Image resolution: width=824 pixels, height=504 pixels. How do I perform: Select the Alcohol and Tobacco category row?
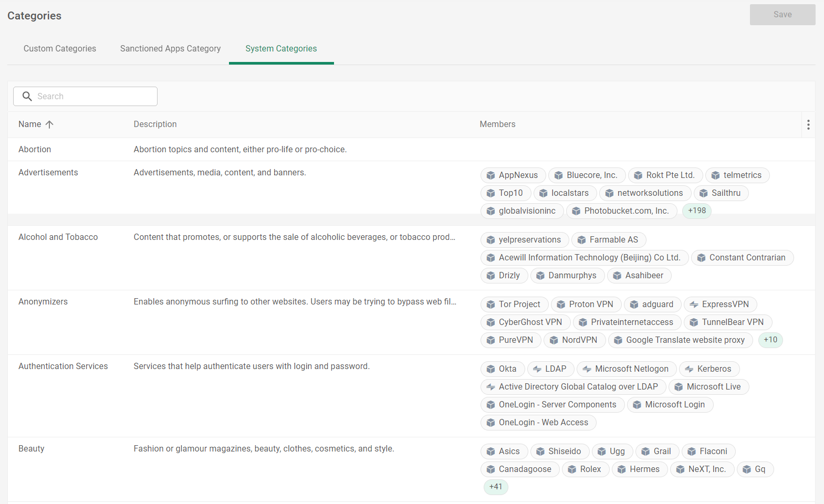click(x=58, y=237)
